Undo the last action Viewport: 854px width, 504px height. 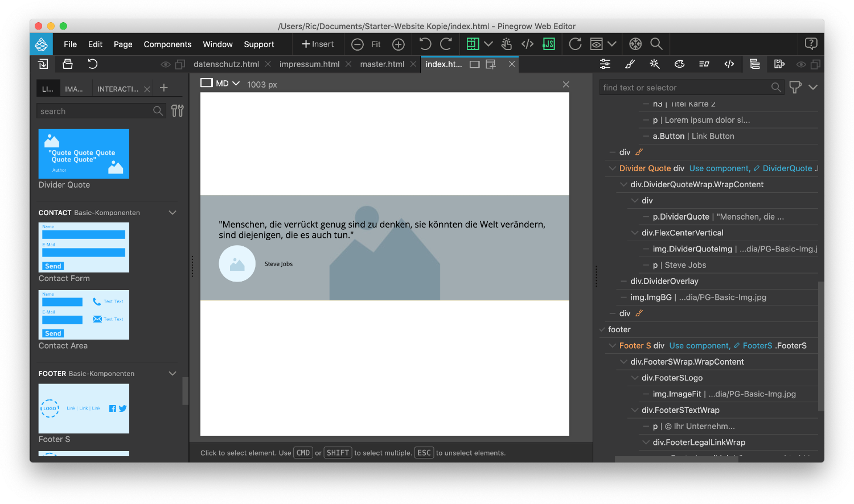click(425, 44)
